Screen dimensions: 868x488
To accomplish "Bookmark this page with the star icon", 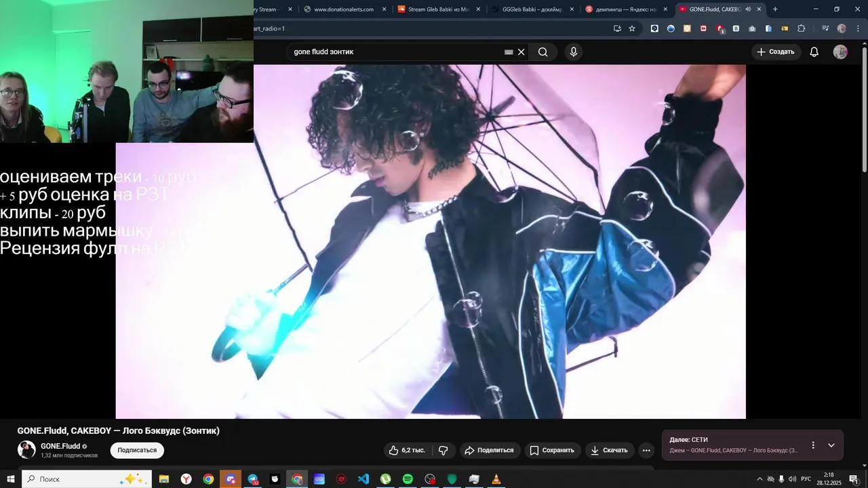I will [632, 28].
